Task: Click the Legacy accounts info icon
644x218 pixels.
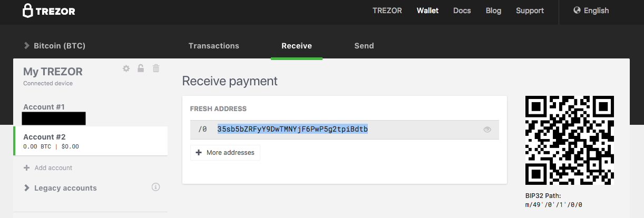Action: pyautogui.click(x=155, y=187)
